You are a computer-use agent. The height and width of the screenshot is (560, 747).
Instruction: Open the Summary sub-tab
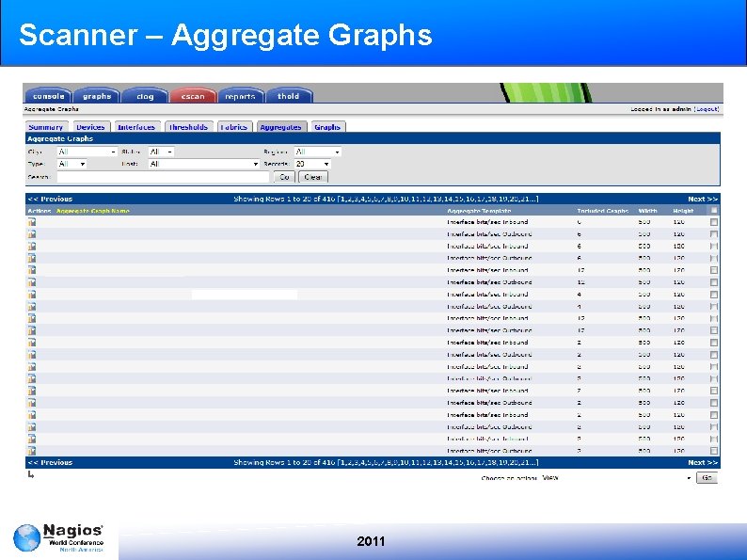(46, 127)
